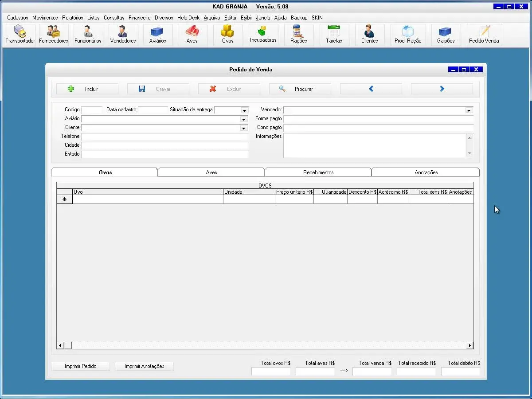Screen dimensions: 532x399
Task: Open the Incubadoras icon
Action: point(263,35)
